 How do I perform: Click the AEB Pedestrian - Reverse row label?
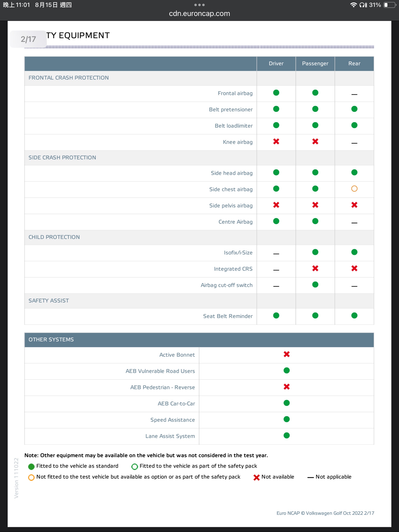[162, 387]
